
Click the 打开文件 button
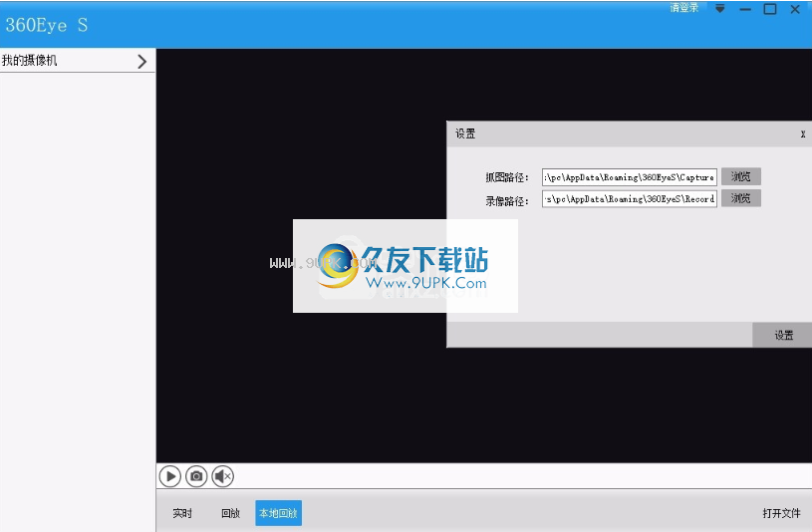click(x=781, y=513)
